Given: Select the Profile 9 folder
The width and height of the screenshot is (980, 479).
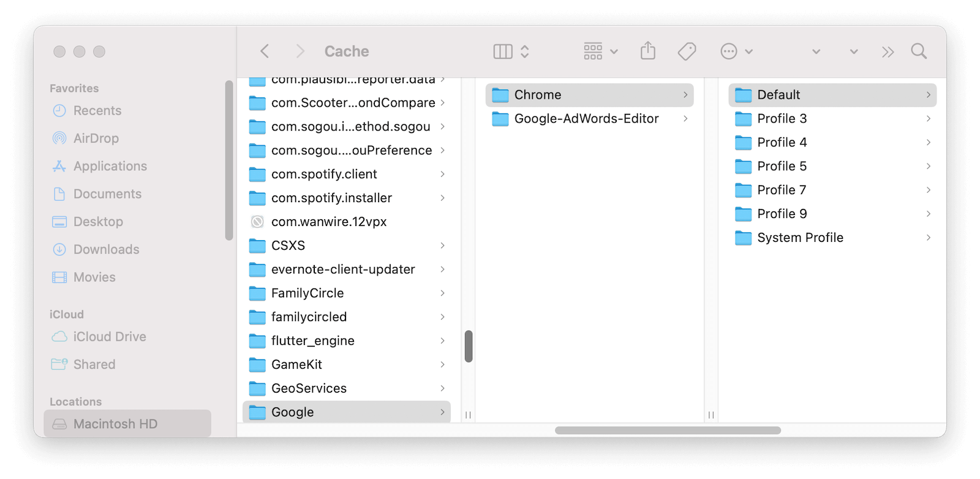Looking at the screenshot, I should tap(832, 214).
